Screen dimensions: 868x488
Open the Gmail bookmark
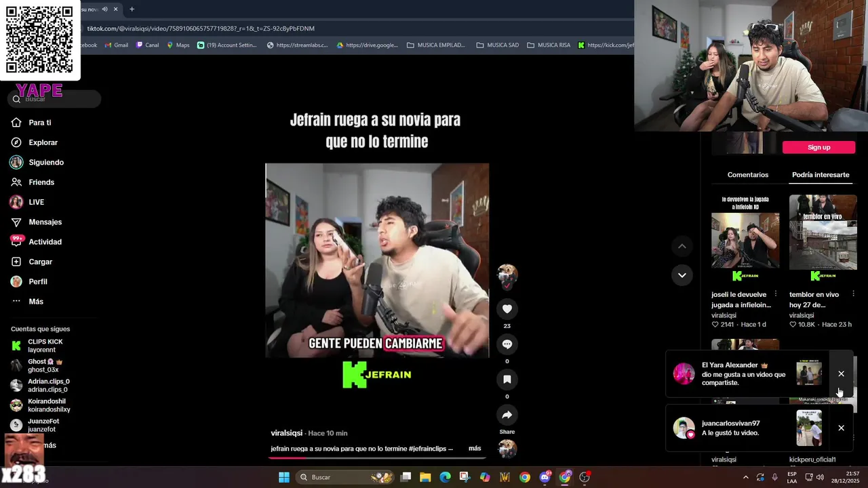click(x=116, y=45)
